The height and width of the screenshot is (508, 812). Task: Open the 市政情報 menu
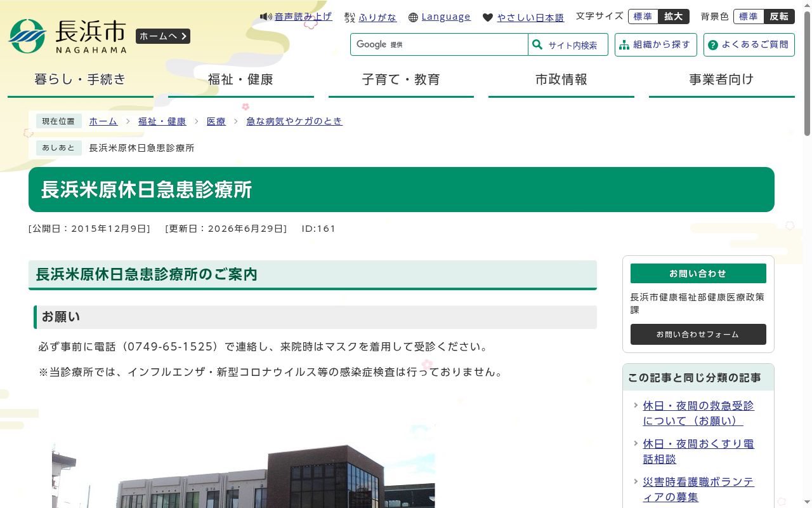(x=561, y=80)
